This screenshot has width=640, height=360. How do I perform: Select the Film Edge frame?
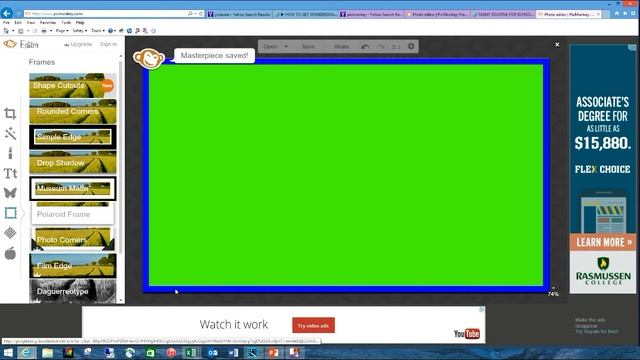[73, 265]
